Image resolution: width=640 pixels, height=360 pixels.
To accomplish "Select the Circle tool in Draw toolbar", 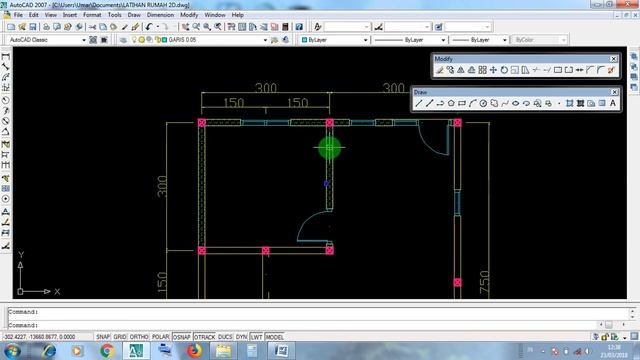I will 483,104.
